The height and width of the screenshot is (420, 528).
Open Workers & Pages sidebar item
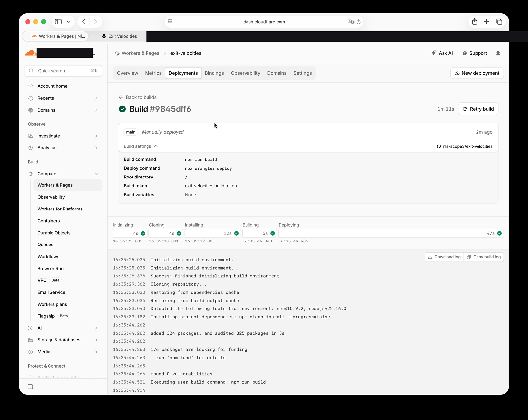click(68, 185)
